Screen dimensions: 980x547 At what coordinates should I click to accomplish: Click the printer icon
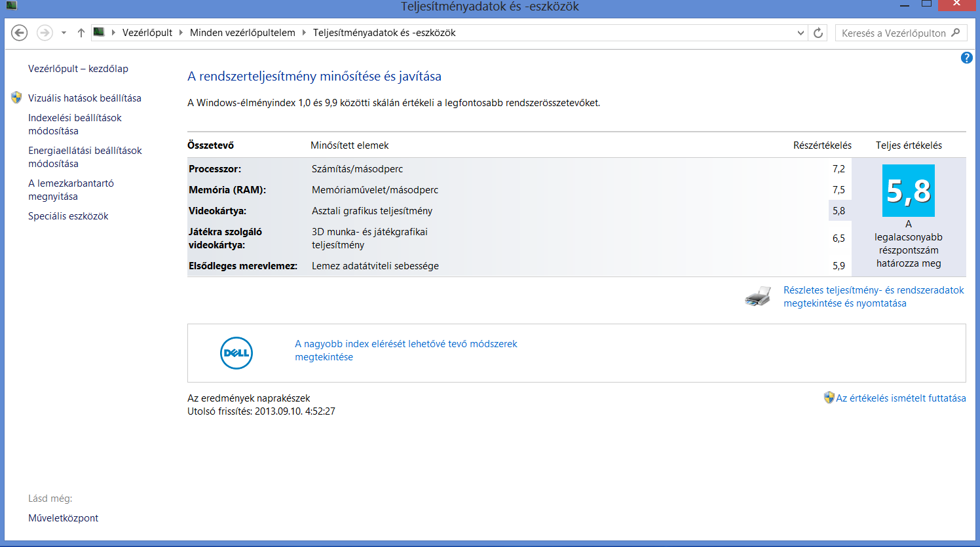tap(758, 297)
